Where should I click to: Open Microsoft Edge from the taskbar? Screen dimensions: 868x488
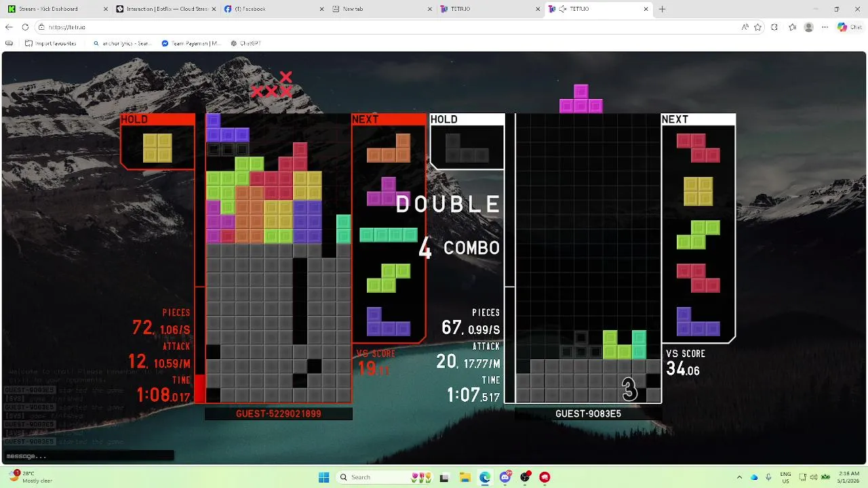485,477
